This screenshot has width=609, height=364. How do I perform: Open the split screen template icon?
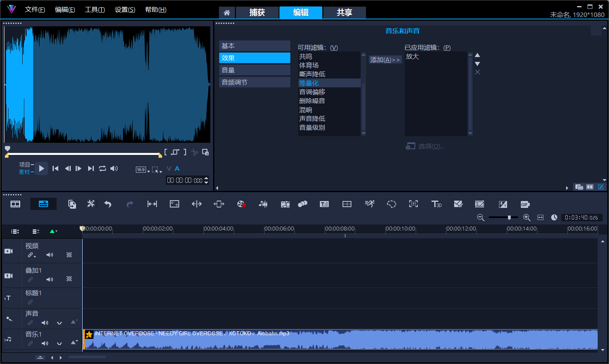347,204
